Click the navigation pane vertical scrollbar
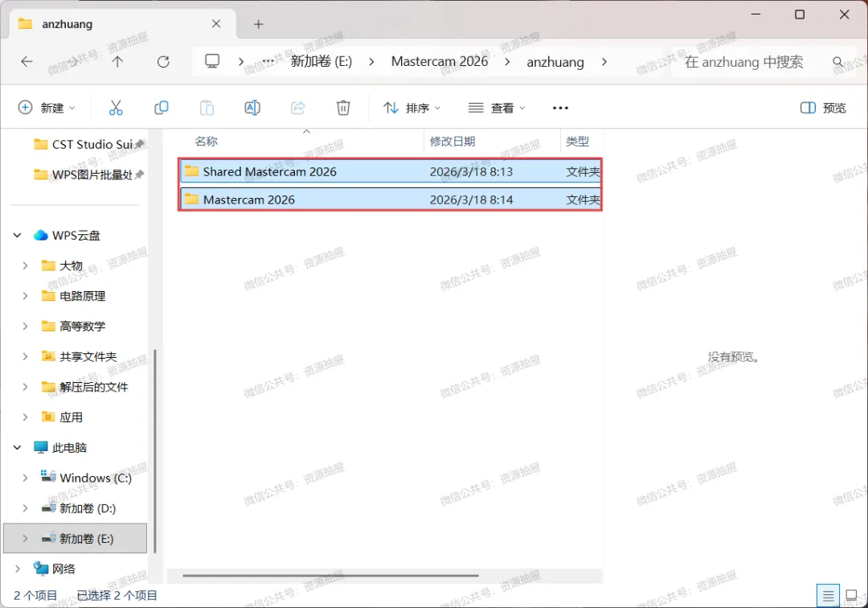Image resolution: width=868 pixels, height=608 pixels. coord(155,450)
